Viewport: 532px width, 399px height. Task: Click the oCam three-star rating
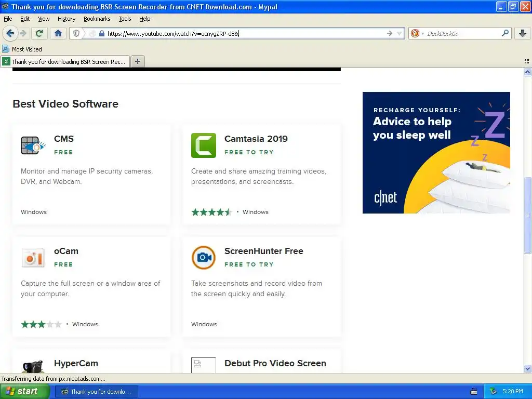tap(42, 324)
